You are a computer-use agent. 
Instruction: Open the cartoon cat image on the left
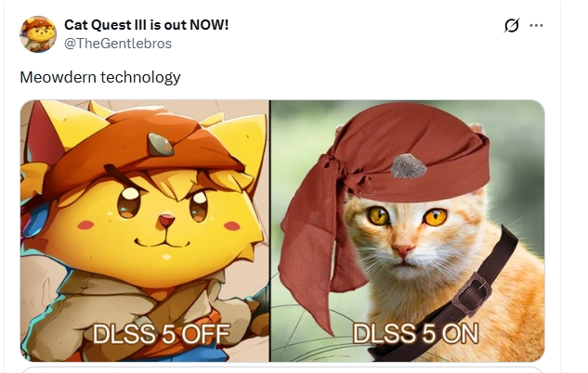(145, 231)
